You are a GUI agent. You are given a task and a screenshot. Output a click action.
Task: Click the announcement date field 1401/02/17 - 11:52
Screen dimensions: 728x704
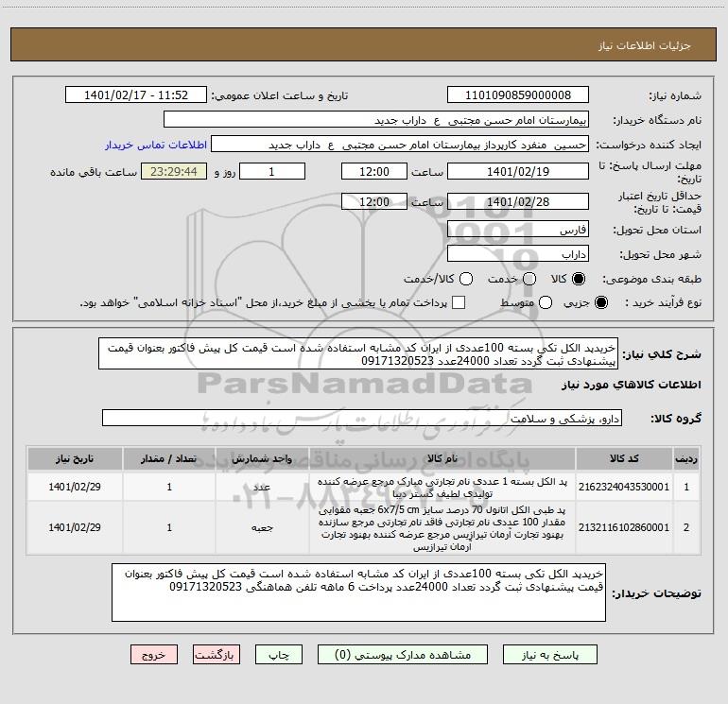point(136,95)
